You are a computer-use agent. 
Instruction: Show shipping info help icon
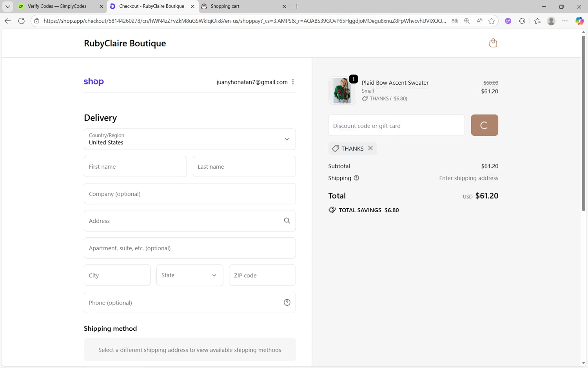coord(356,178)
